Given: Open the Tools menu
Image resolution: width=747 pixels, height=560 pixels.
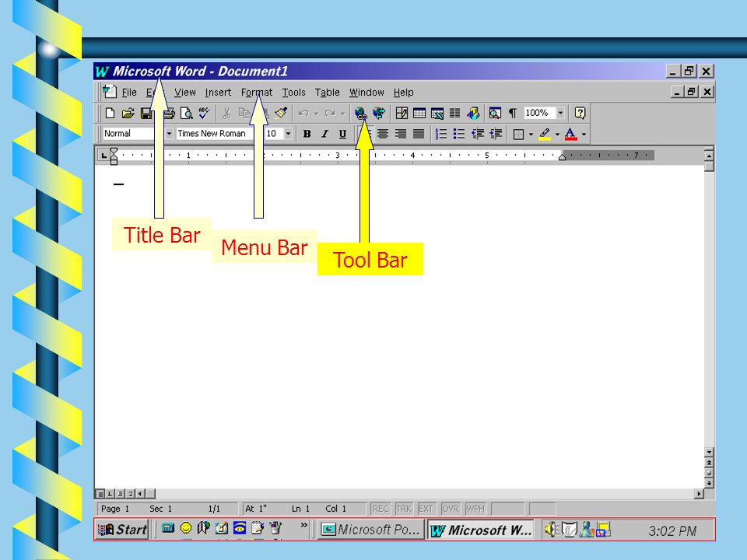Looking at the screenshot, I should 293,93.
